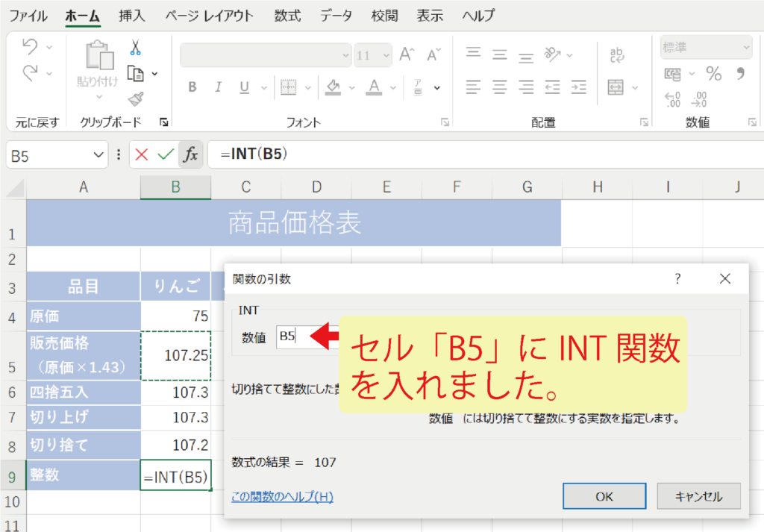Click the cut scissors icon

[x=135, y=48]
